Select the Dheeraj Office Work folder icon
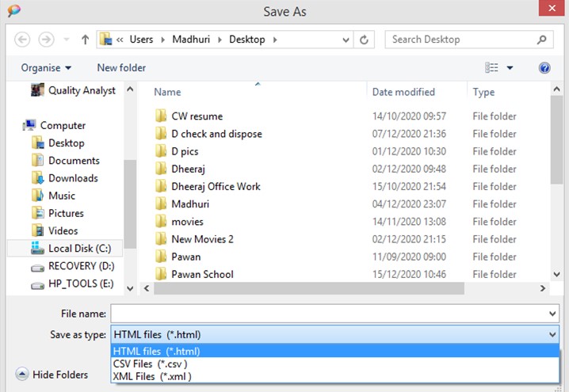This screenshot has width=569, height=392. (x=161, y=186)
